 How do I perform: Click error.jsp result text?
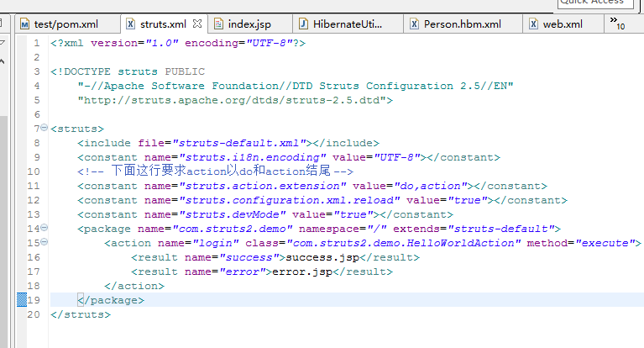click(x=302, y=272)
